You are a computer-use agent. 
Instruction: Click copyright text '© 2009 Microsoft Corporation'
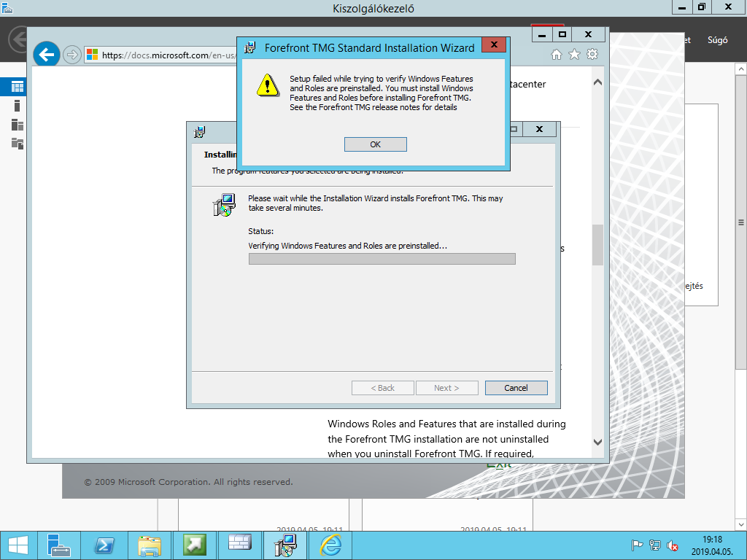pos(188,482)
